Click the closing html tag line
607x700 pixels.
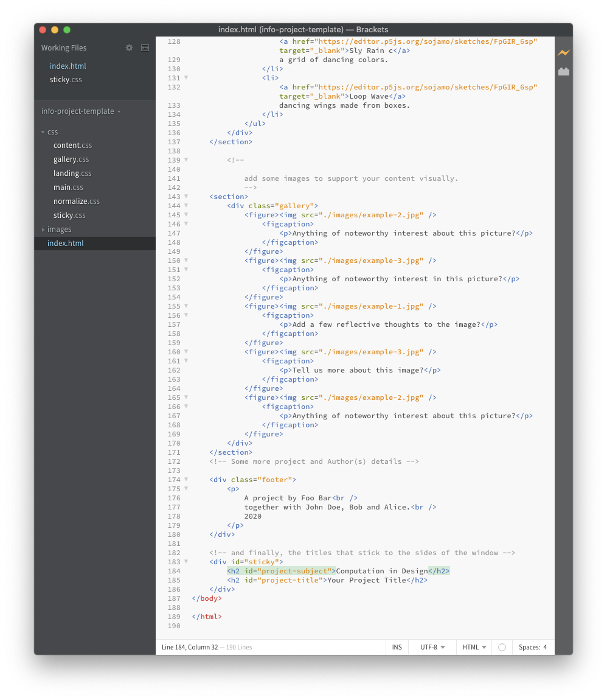click(x=207, y=617)
